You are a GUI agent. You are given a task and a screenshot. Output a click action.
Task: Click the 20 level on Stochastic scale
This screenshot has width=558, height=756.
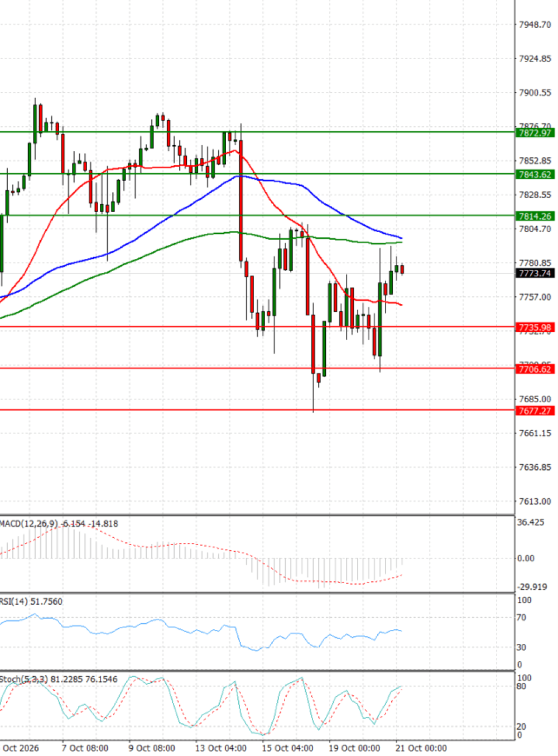522,726
